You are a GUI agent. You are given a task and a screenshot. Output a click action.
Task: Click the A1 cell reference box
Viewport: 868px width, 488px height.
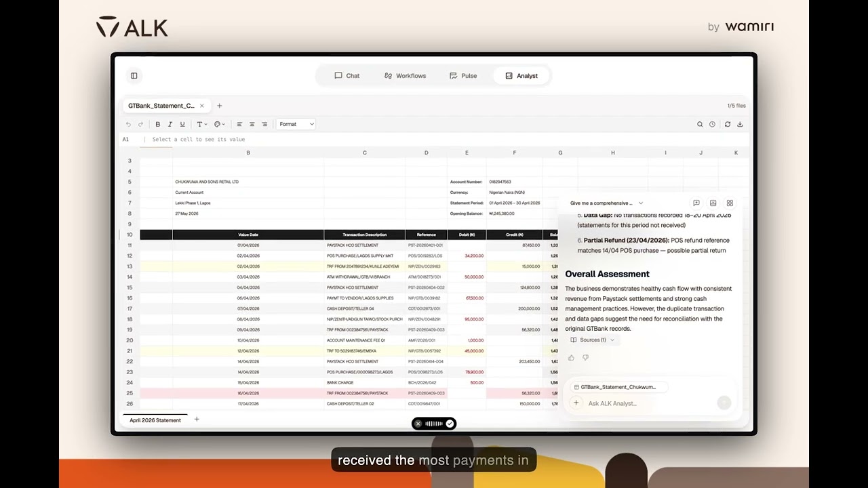[x=125, y=140]
